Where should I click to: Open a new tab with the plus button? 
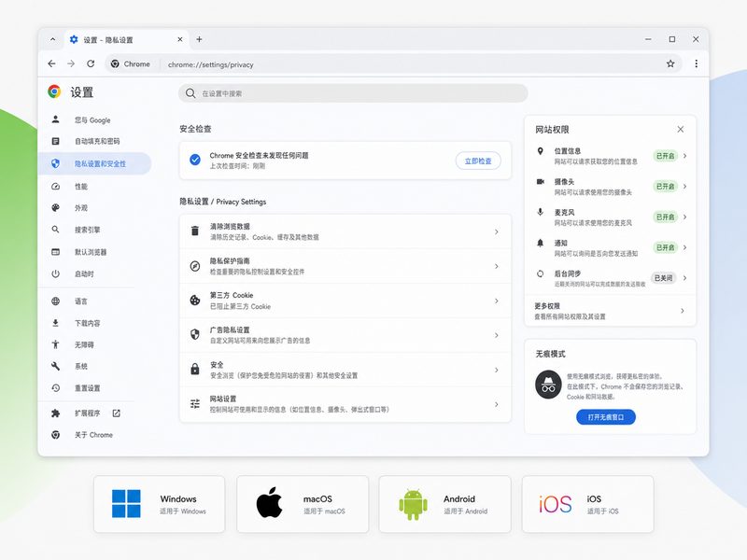point(199,39)
